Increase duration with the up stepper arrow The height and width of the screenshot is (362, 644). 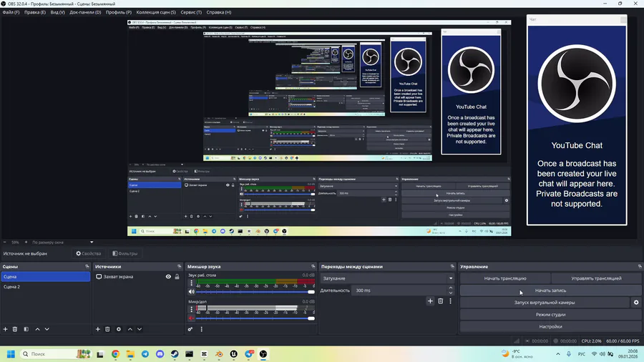click(x=451, y=288)
